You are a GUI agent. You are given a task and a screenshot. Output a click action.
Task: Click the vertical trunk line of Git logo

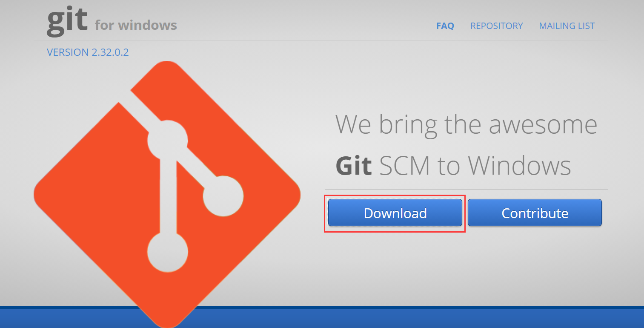tap(167, 196)
